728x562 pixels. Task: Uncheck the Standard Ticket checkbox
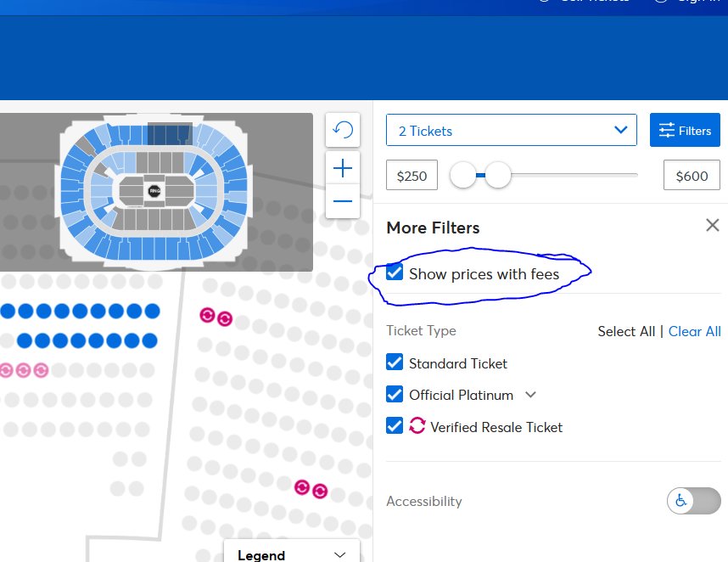click(x=395, y=362)
